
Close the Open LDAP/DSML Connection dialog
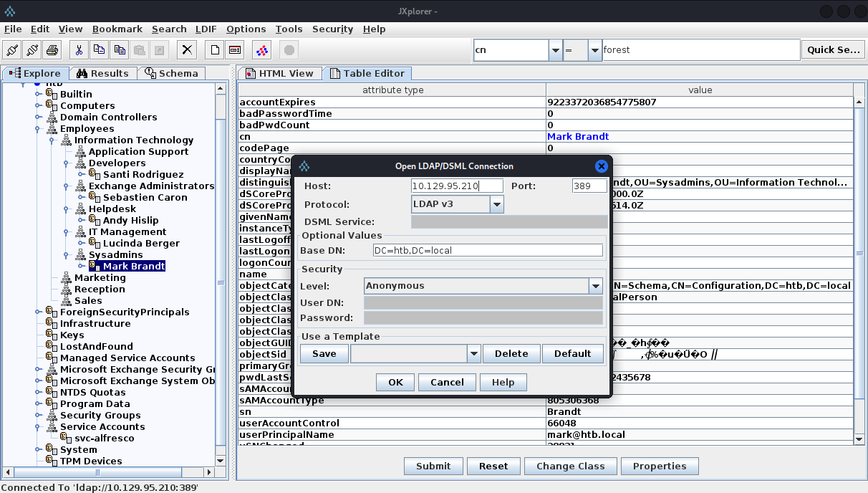click(601, 166)
